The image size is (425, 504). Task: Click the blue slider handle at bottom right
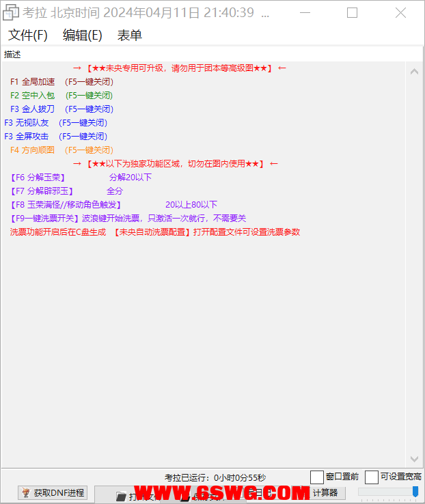(415, 492)
